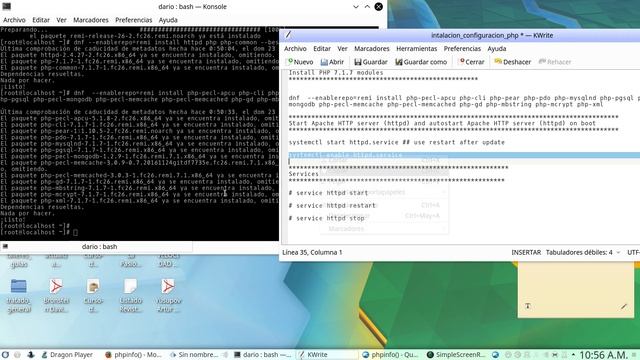Screen dimensions: 640x360
Task: Switch to Dragon Player in the taskbar
Action: (x=67, y=355)
